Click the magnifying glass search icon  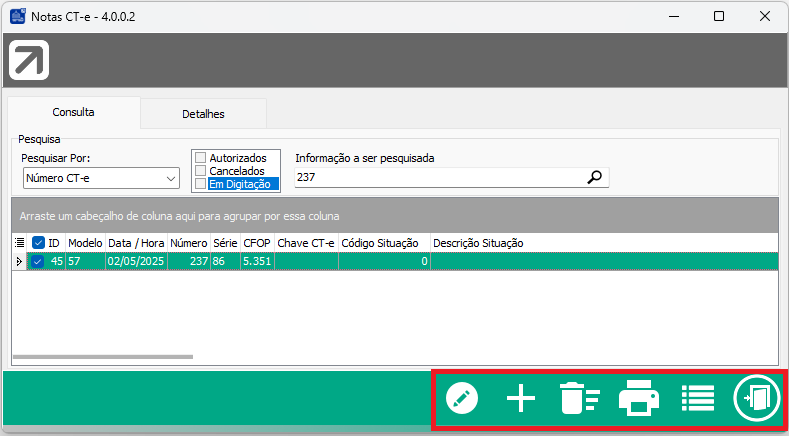pyautogui.click(x=595, y=178)
